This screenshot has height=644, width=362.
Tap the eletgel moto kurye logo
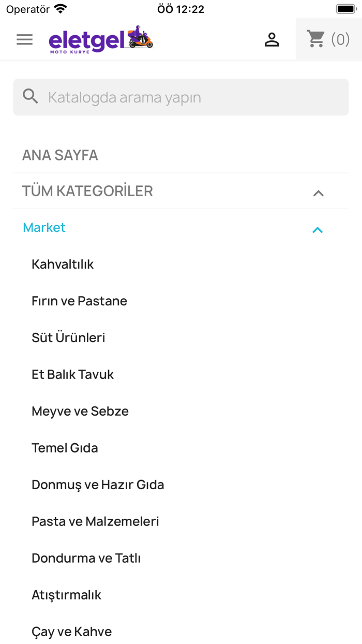[101, 39]
